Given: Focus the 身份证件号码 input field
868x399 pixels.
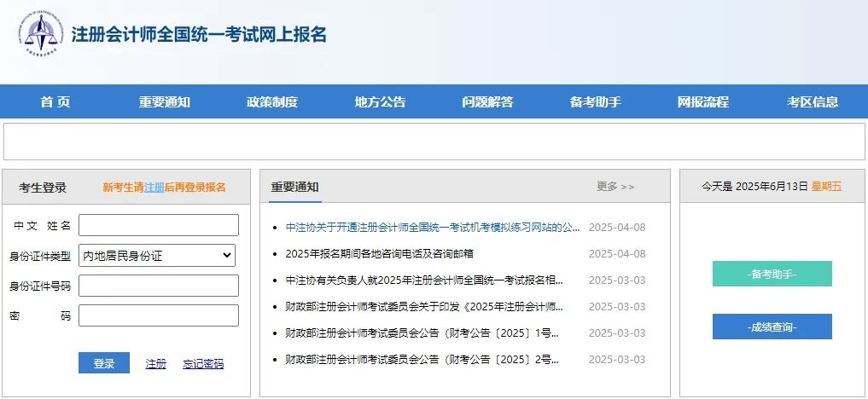Looking at the screenshot, I should pos(158,286).
